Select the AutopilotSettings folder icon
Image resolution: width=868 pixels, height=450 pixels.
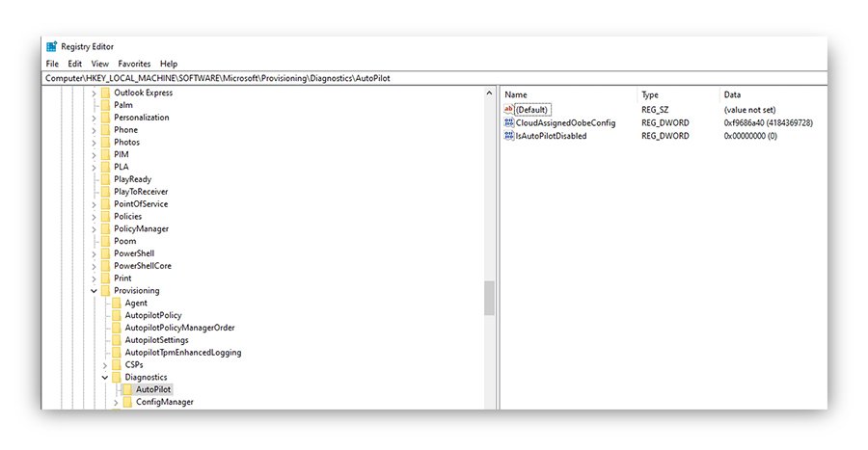point(117,340)
